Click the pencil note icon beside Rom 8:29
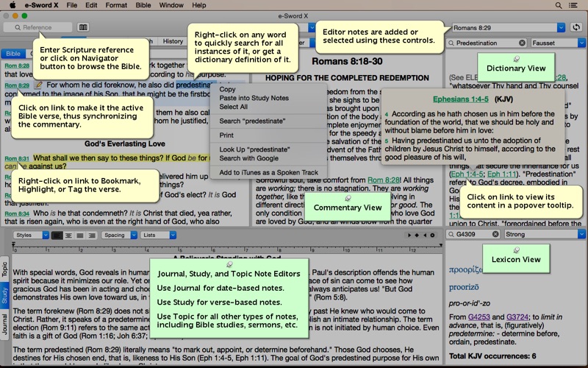Image resolution: width=588 pixels, height=368 pixels. (38, 85)
